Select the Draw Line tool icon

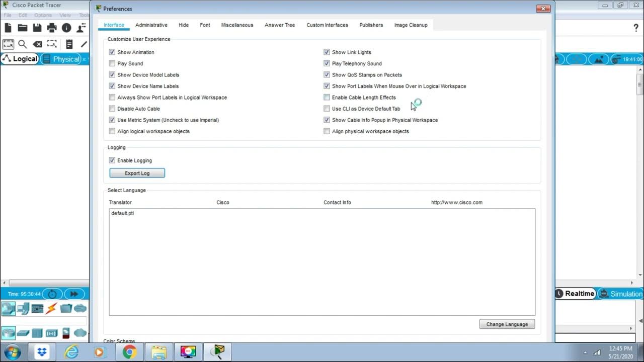84,44
